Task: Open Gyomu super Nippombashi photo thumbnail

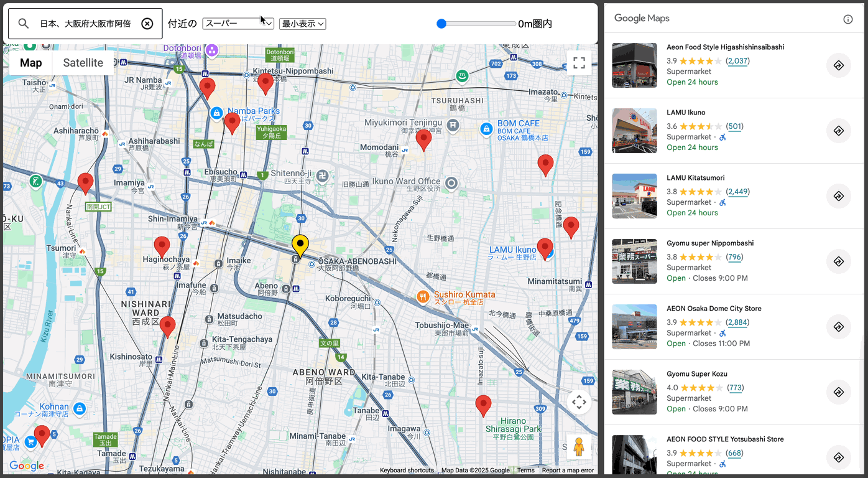Action: tap(634, 261)
